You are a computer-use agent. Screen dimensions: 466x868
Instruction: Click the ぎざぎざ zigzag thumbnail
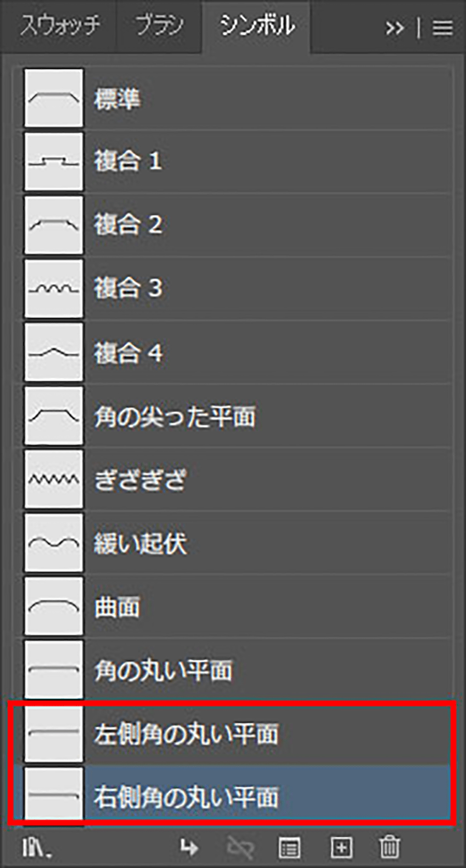[54, 479]
